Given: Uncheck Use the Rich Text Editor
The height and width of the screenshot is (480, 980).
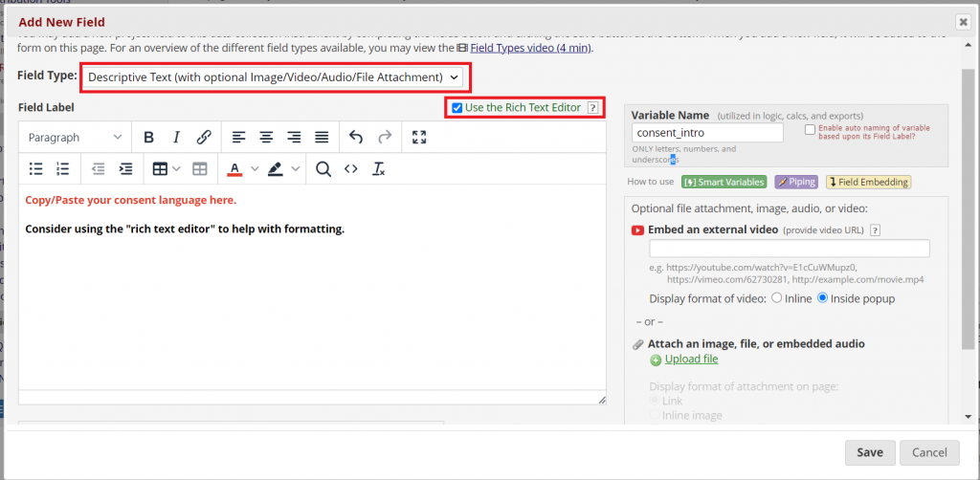Looking at the screenshot, I should pyautogui.click(x=457, y=107).
